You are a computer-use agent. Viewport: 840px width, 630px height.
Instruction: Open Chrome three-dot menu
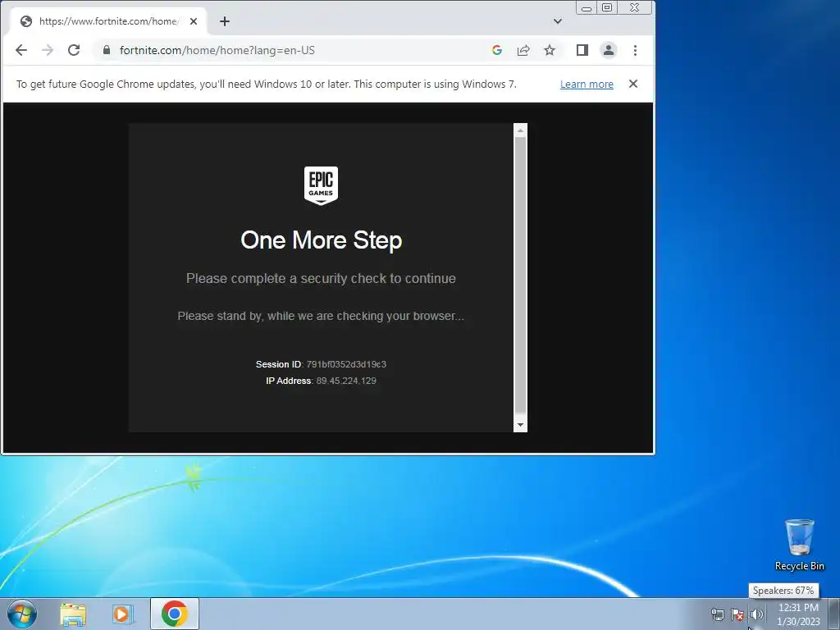pyautogui.click(x=636, y=50)
